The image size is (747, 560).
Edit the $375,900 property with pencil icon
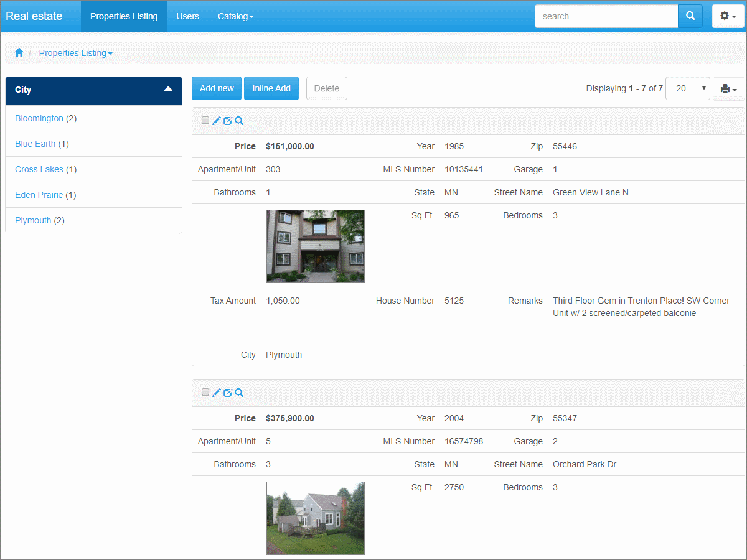tap(217, 393)
